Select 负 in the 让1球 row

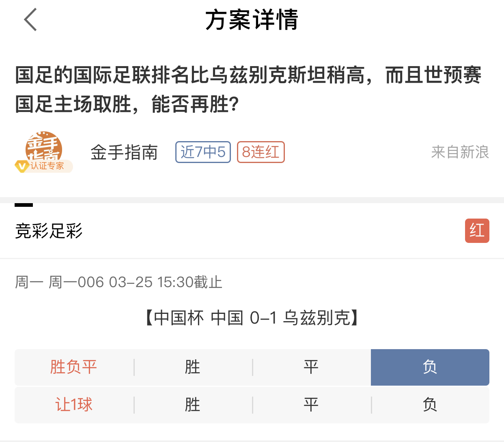click(x=430, y=405)
